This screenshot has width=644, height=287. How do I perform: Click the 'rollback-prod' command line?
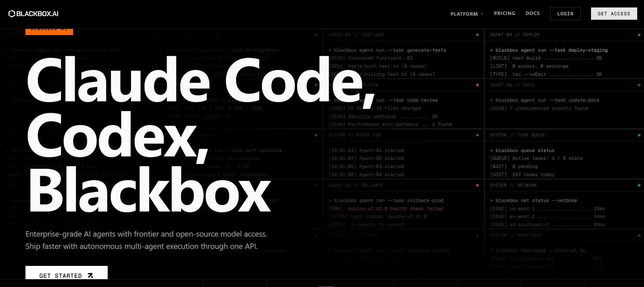click(x=386, y=201)
